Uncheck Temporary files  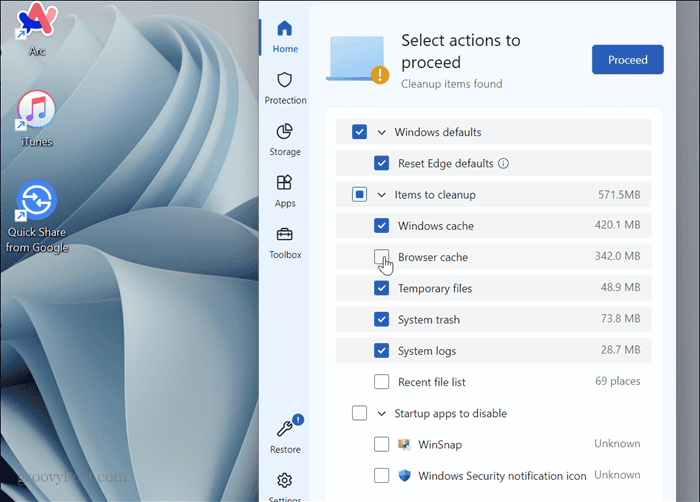coord(381,288)
